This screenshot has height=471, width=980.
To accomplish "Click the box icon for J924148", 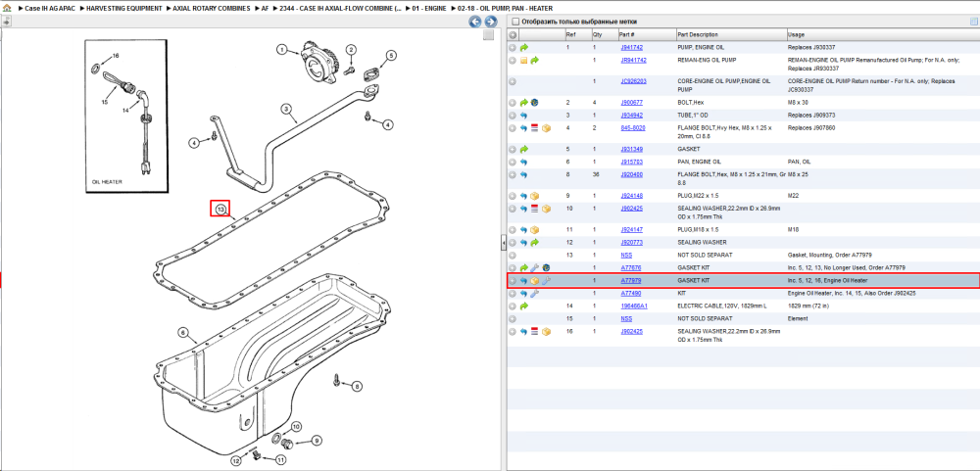I will click(x=535, y=196).
